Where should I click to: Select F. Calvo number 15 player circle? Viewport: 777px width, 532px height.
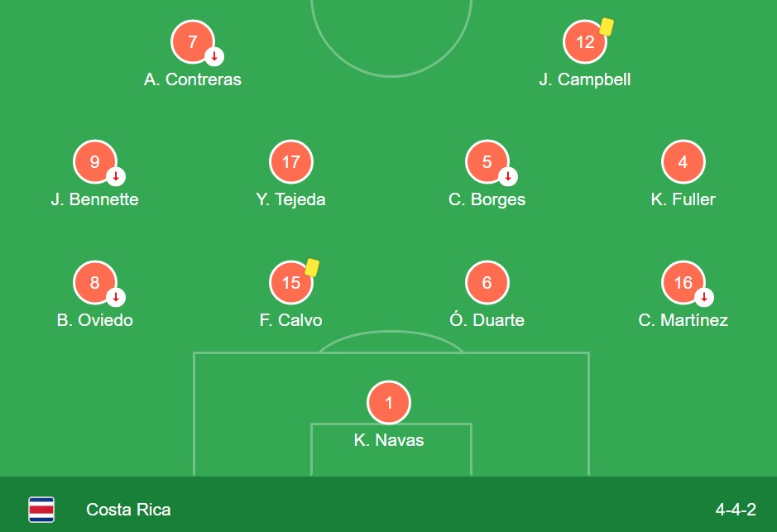point(291,282)
